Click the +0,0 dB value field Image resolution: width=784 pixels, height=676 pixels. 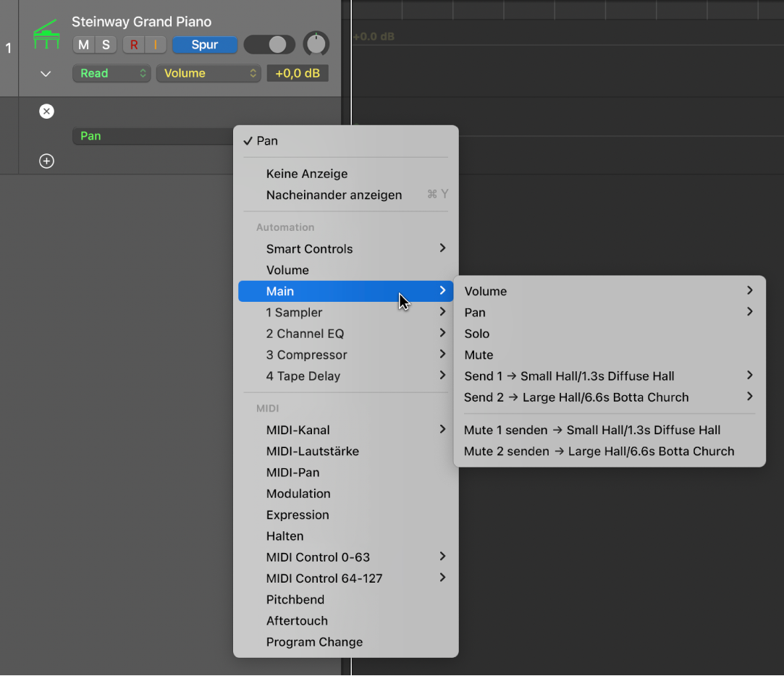pyautogui.click(x=298, y=73)
